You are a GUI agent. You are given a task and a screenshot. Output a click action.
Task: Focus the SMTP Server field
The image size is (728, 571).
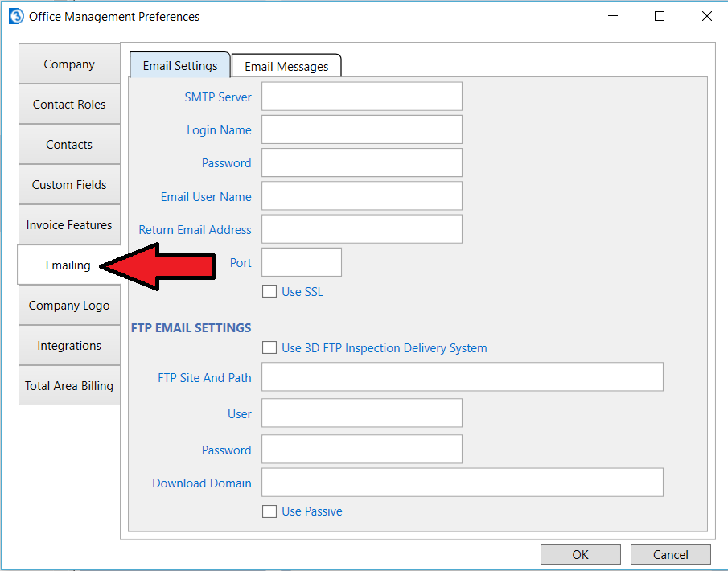point(362,97)
